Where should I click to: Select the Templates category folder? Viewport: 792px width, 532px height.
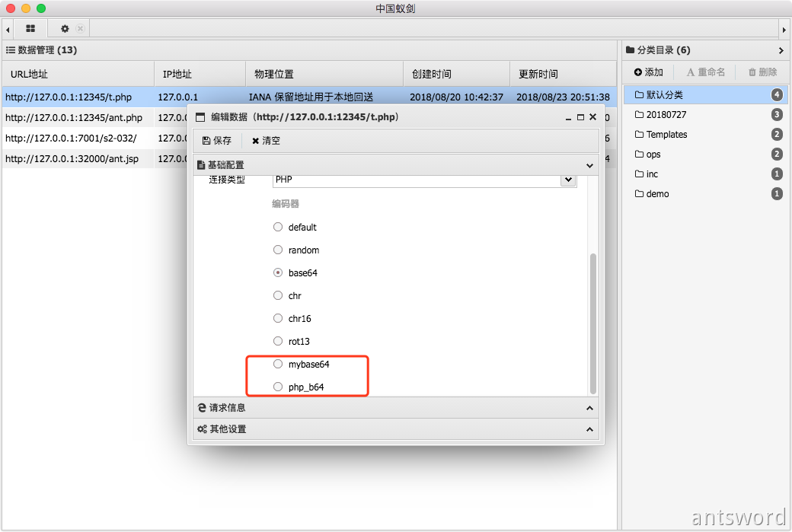coord(666,135)
